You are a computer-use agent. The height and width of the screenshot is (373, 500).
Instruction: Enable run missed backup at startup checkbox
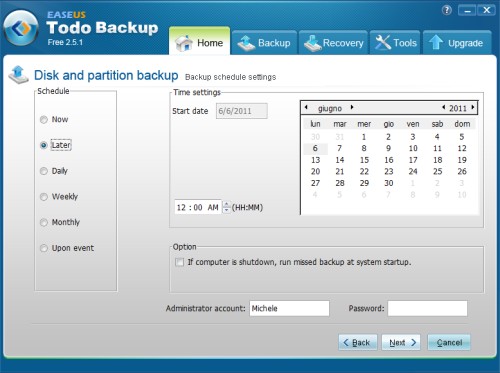[179, 262]
